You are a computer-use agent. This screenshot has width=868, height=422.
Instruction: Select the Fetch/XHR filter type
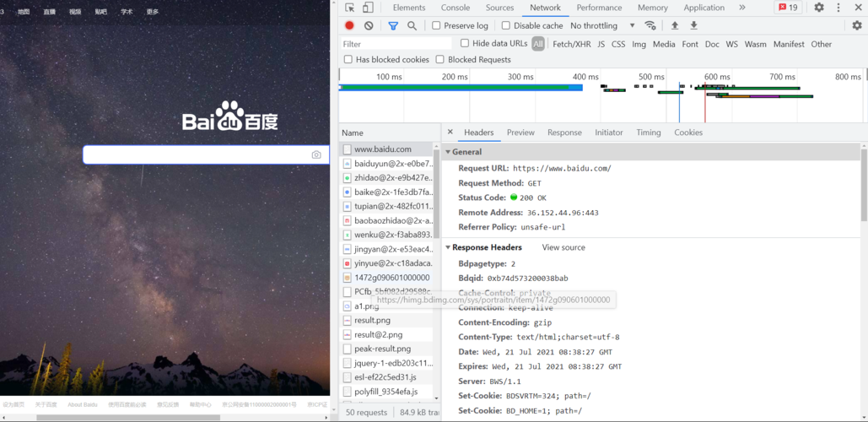point(571,44)
